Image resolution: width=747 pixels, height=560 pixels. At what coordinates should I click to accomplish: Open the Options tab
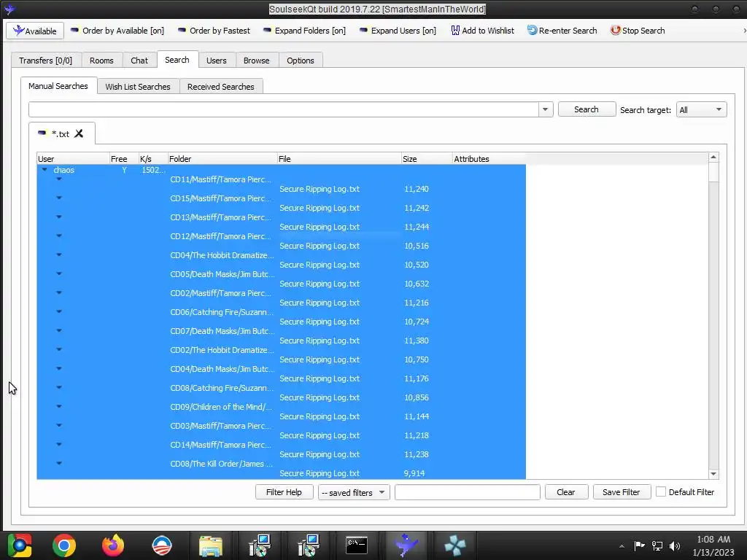point(300,61)
